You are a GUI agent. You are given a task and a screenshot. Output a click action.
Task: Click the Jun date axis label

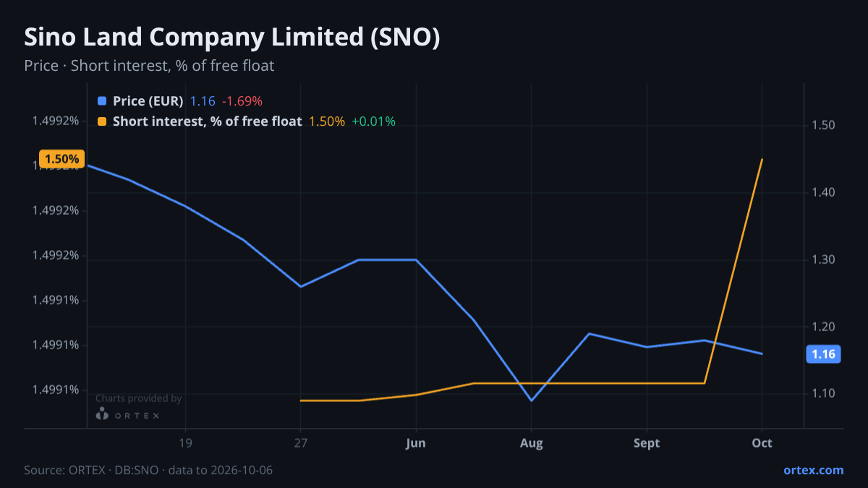(416, 443)
